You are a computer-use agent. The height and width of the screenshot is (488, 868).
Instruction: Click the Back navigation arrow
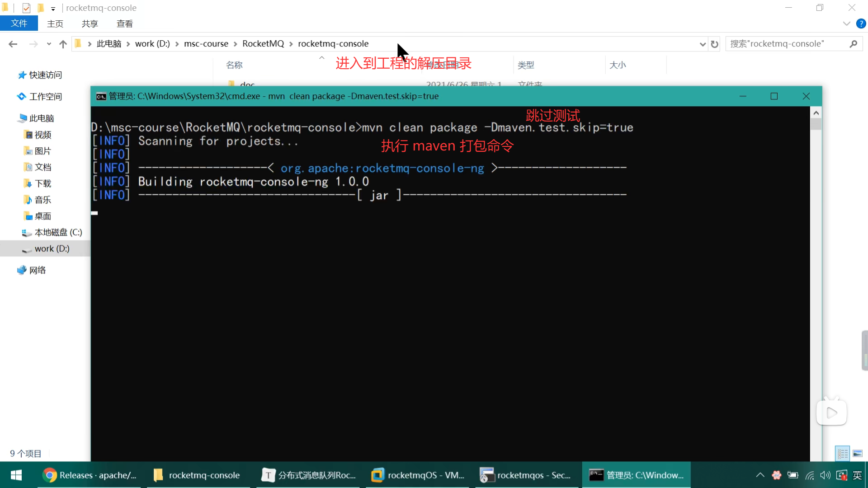(x=13, y=44)
